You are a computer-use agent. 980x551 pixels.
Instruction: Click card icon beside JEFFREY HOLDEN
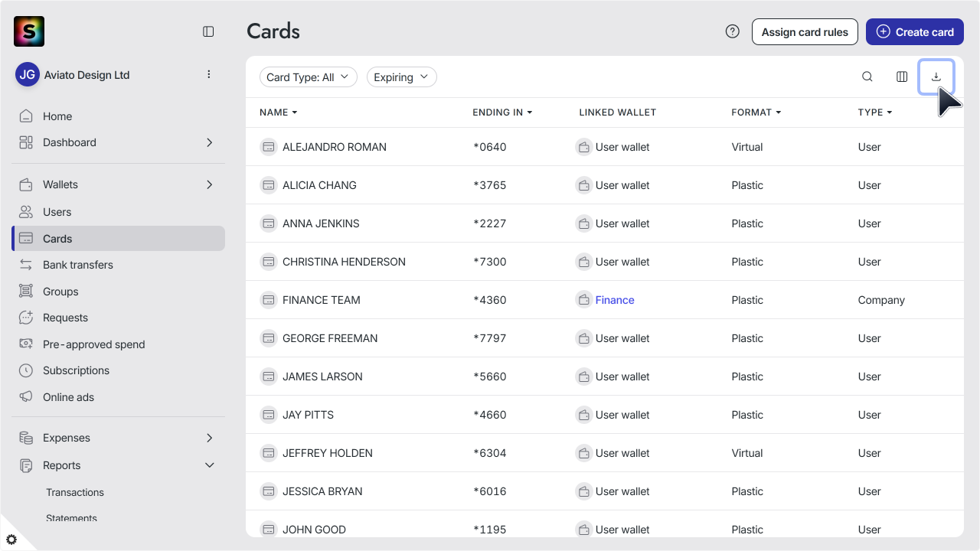269,453
